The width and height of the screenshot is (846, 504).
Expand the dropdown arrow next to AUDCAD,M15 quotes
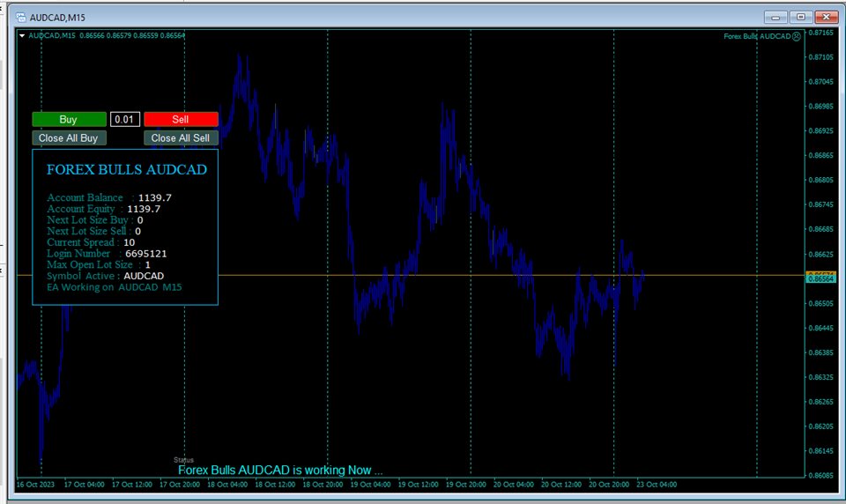(22, 35)
